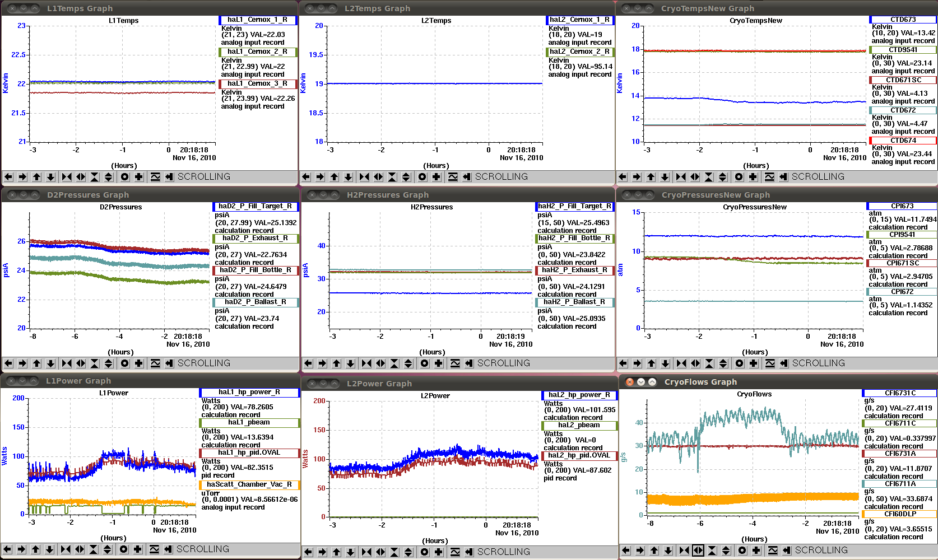Select haL1_pbeam curve legend
938x560 pixels.
(x=249, y=423)
